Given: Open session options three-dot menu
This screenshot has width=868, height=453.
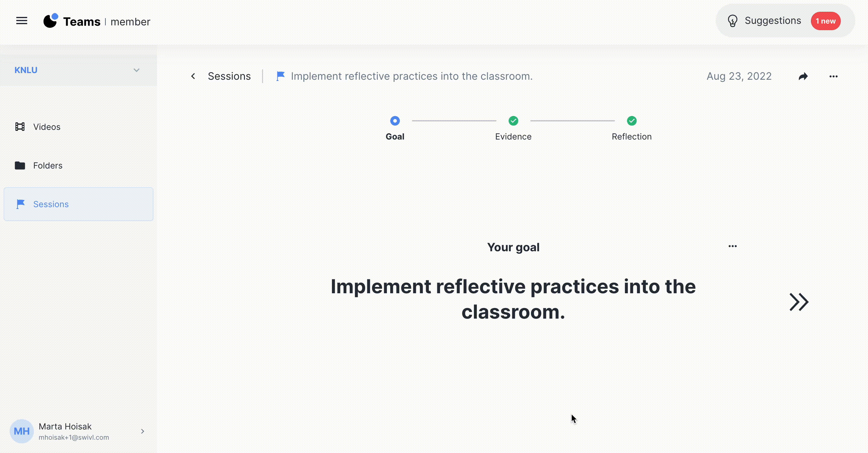Looking at the screenshot, I should pyautogui.click(x=833, y=76).
